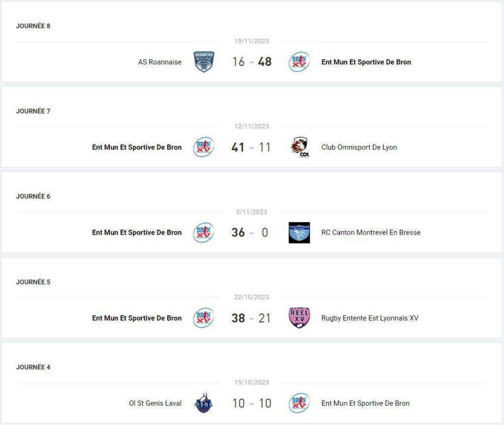Select the RC Canton Montrevel En Bresse name
Viewport: 504px width, 425px height.
pos(371,232)
